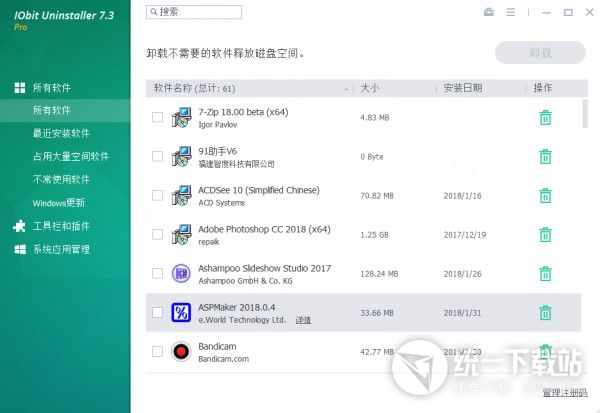This screenshot has height=413, width=600.
Task: Click trash icon for ASPMaker 2018.0.4
Action: [x=545, y=313]
